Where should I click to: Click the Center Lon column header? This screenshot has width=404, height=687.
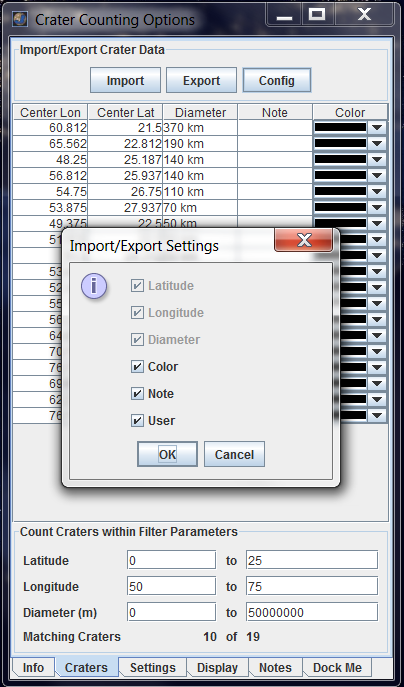(x=50, y=113)
